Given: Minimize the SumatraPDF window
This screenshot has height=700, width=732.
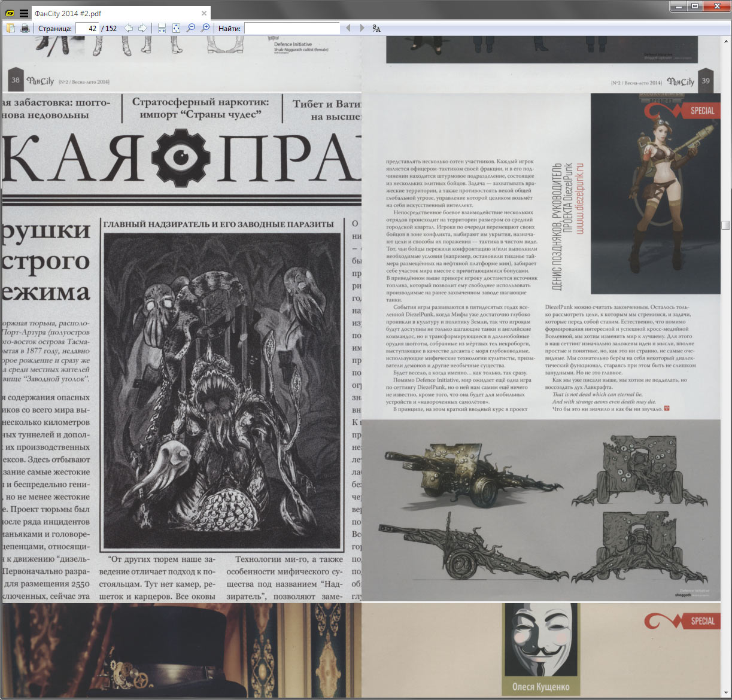Looking at the screenshot, I should click(679, 7).
